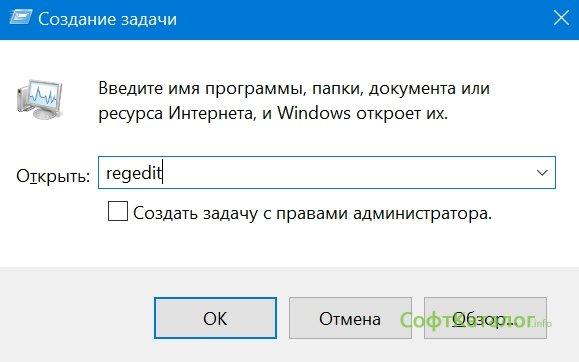Click the Task Manager monitor icon
The height and width of the screenshot is (362, 579).
pyautogui.click(x=40, y=99)
